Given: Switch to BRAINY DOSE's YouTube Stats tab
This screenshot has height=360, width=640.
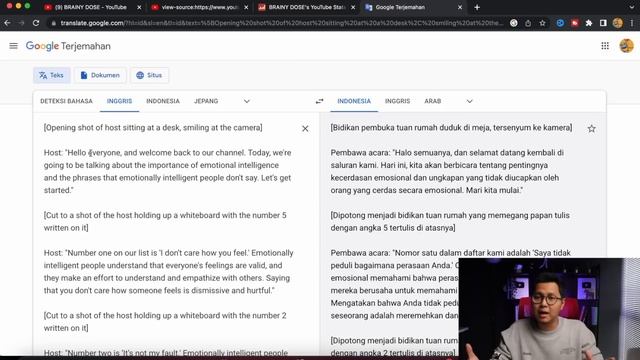Looking at the screenshot, I should point(307,7).
